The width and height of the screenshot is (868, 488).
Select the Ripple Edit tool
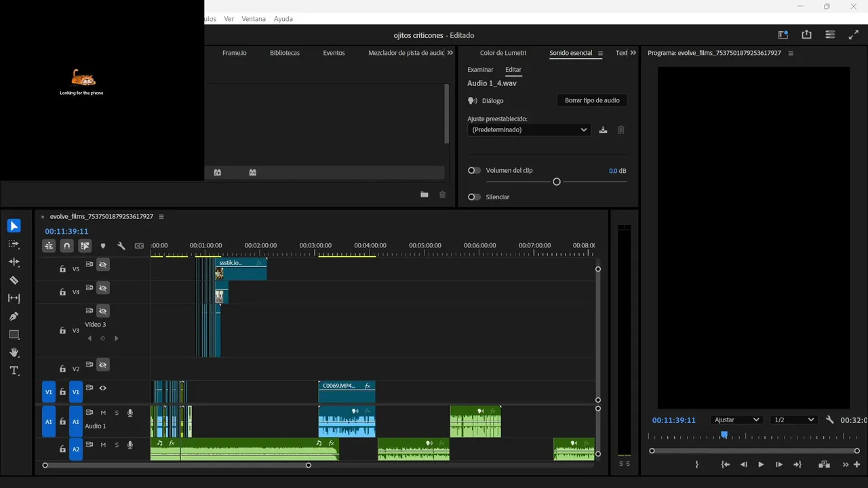tap(14, 262)
